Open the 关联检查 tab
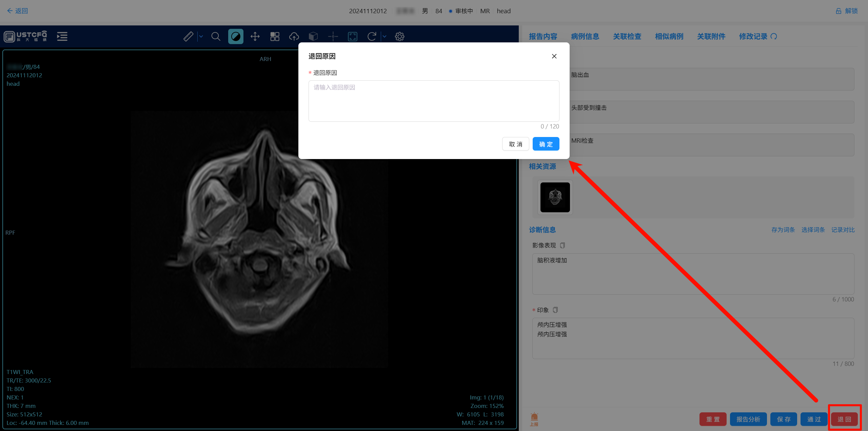 627,36
